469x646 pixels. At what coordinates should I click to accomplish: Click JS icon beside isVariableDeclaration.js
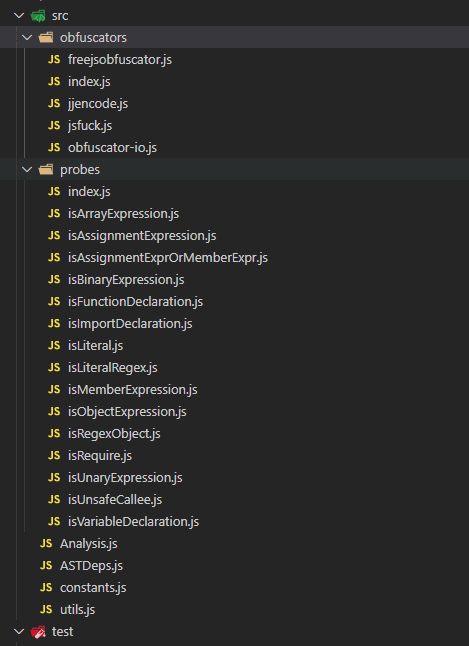tap(54, 521)
